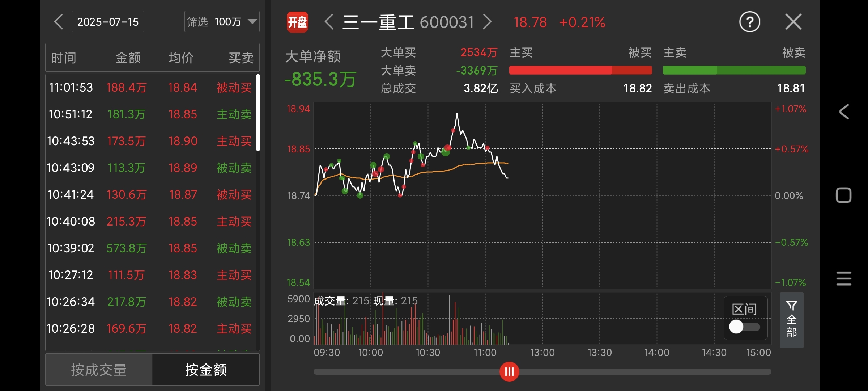
Task: Tap the Android home square button
Action: 844,195
